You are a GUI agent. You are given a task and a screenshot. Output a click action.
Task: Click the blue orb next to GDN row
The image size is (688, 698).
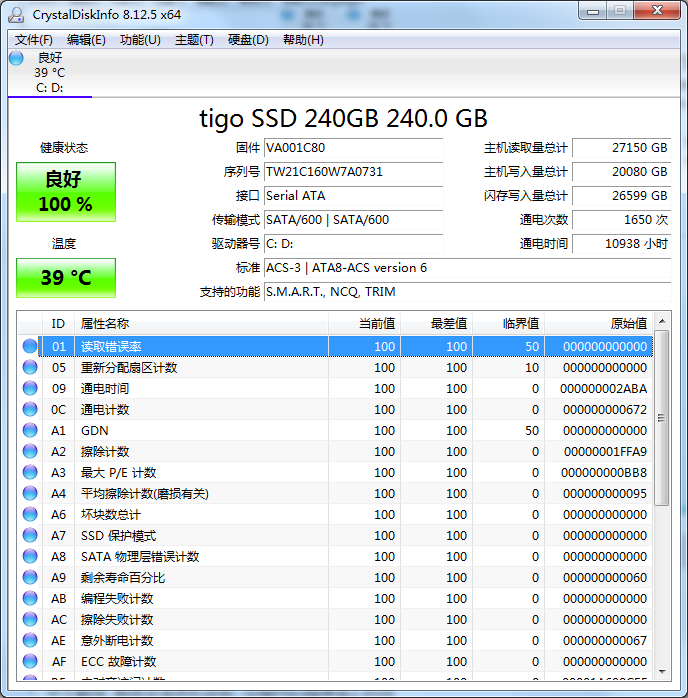tap(30, 430)
